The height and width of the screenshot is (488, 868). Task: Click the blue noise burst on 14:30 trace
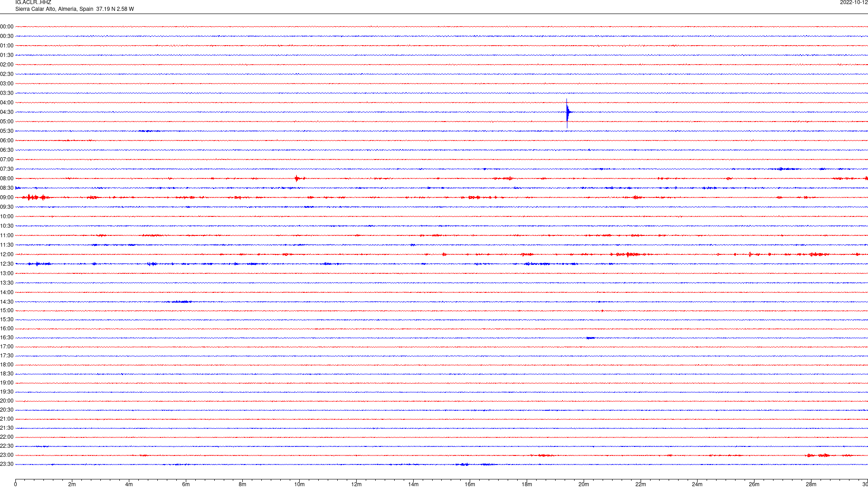pos(182,302)
